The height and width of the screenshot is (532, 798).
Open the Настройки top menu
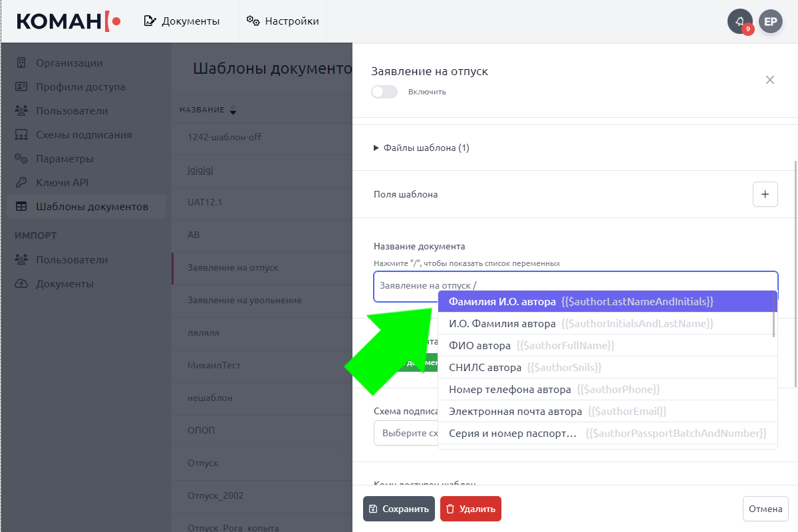tap(283, 21)
